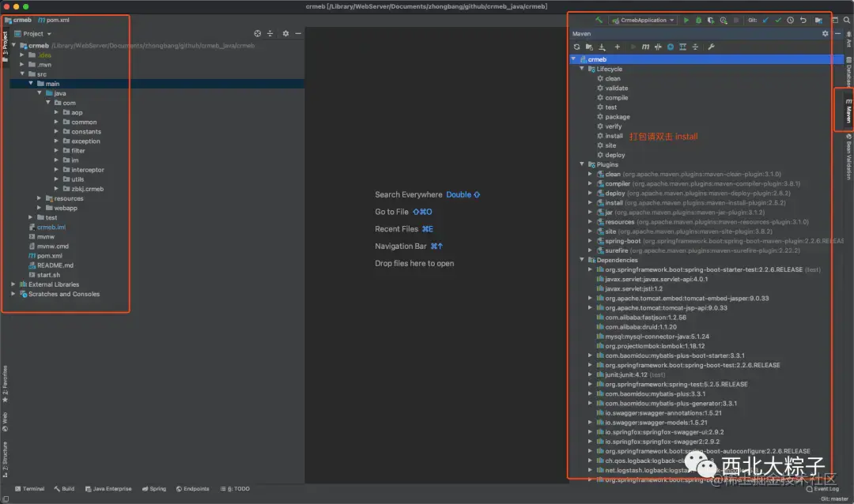This screenshot has width=854, height=504.
Task: Show Maven dependencies diagram icon
Action: [x=682, y=47]
